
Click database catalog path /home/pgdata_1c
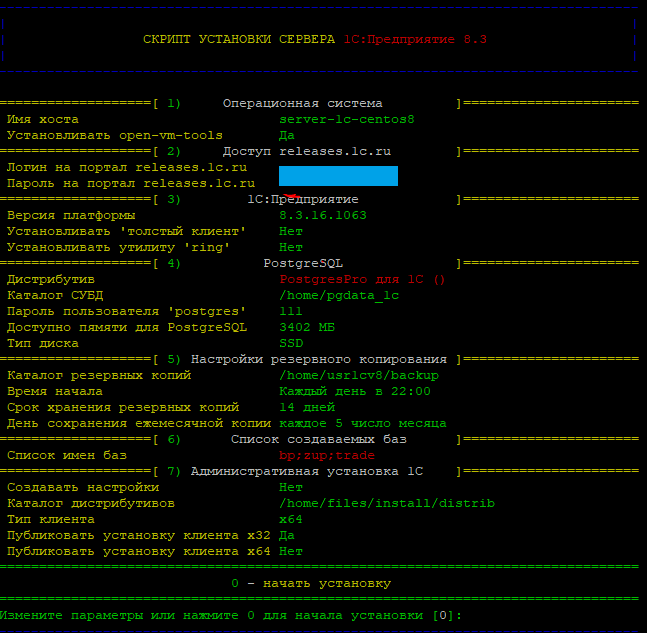[x=339, y=295]
